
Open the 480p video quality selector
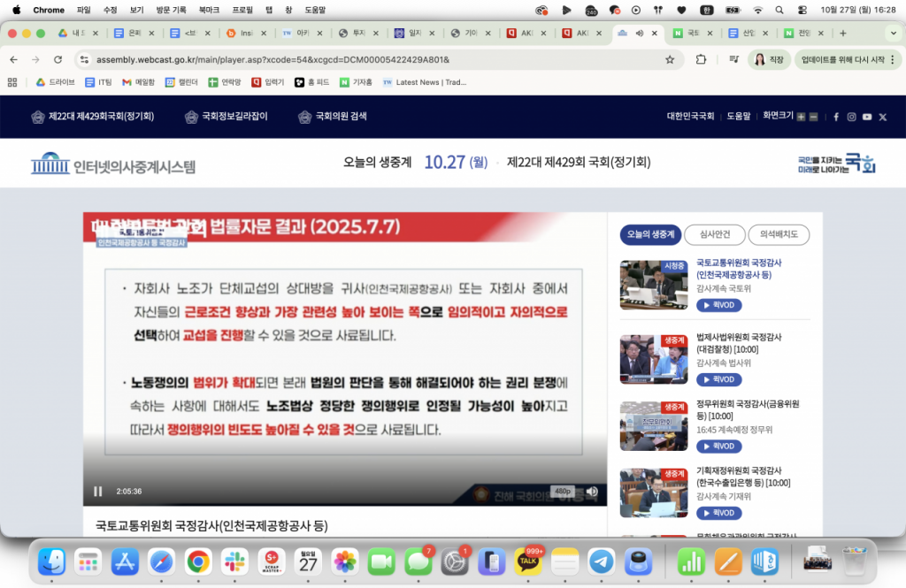tap(562, 492)
